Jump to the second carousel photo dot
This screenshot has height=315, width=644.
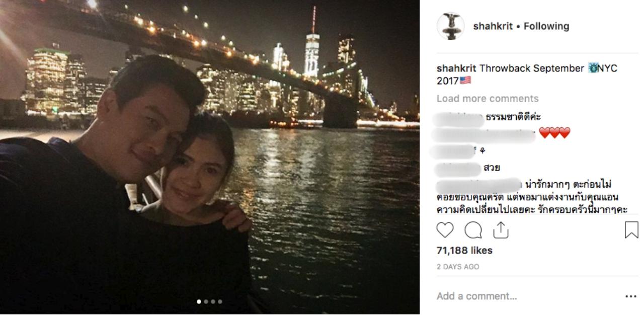click(206, 301)
